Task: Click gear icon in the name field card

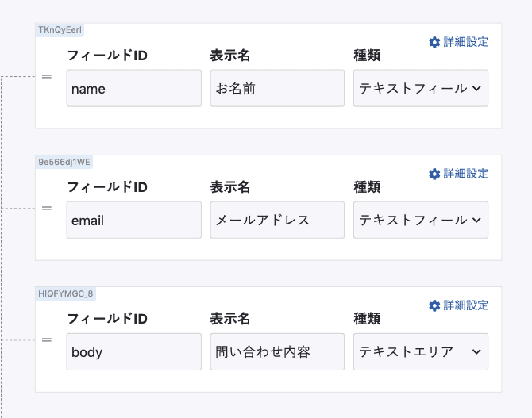Action: tap(434, 42)
